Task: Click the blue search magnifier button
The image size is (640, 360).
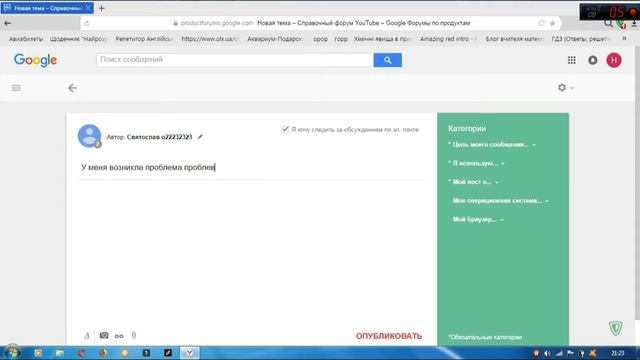Action: 387,60
